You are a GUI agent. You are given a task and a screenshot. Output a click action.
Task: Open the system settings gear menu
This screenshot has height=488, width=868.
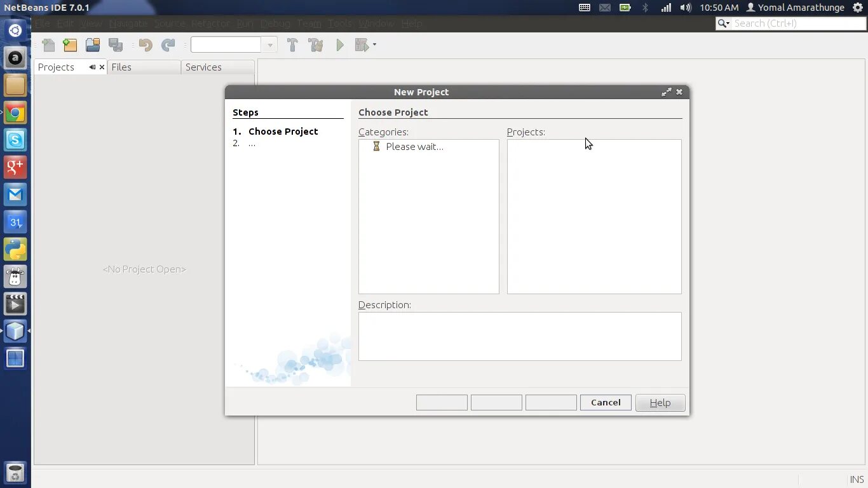click(857, 8)
